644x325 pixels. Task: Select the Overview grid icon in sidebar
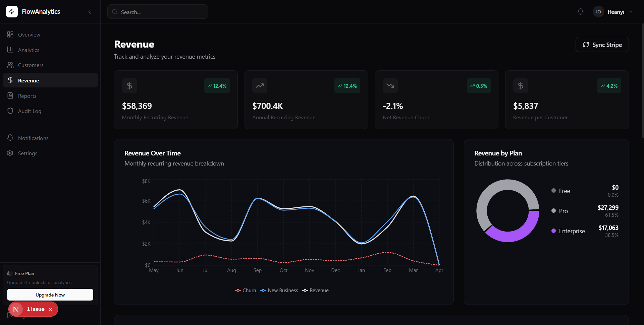click(10, 34)
